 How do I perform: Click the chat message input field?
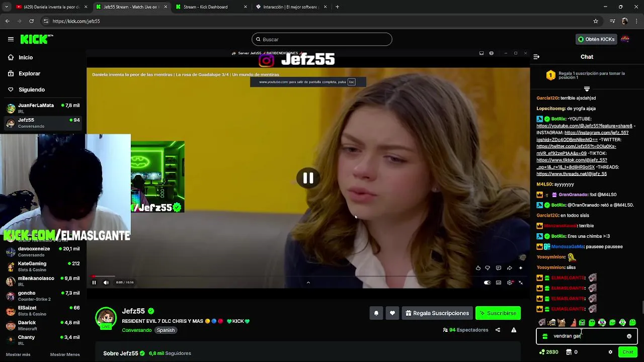click(587, 336)
